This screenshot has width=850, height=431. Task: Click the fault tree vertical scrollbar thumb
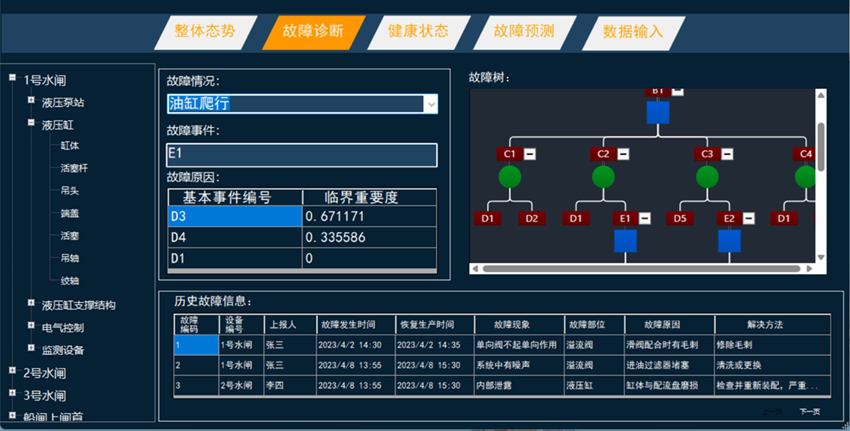tap(821, 146)
